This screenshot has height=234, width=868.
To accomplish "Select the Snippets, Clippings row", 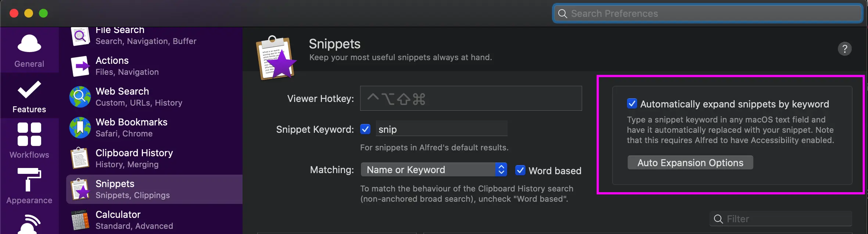I will 154,189.
